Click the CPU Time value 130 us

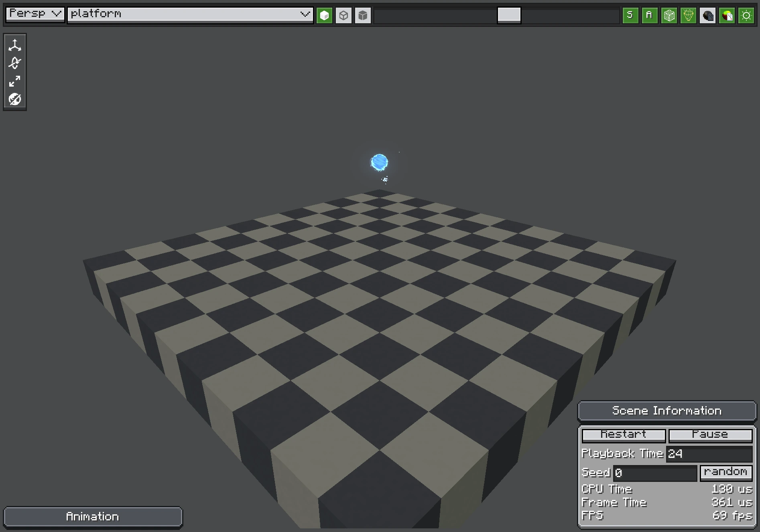[x=732, y=489]
